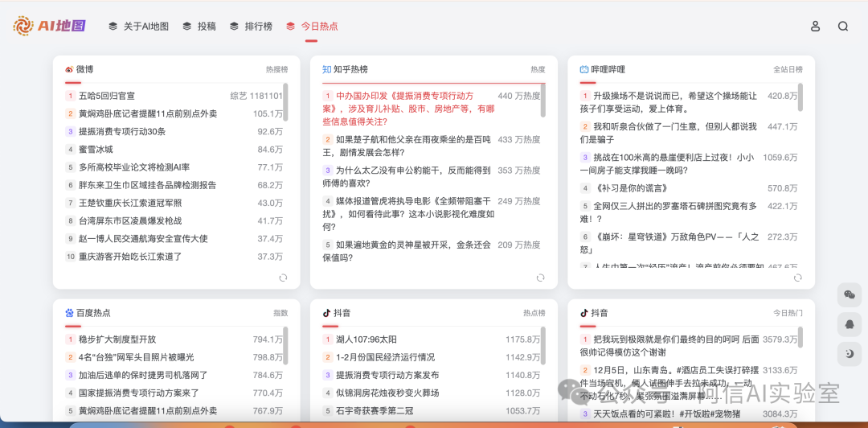
Task: Open 提振消费专项行动30条 in Weibo list
Action: [x=122, y=131]
